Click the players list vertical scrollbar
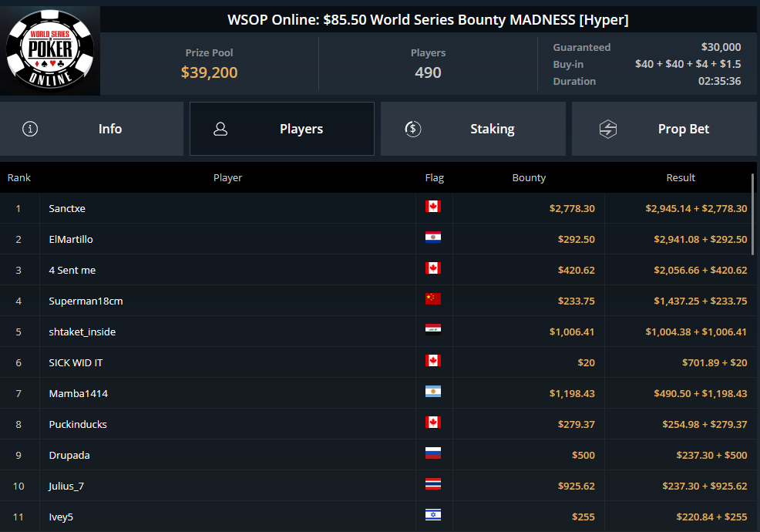760x532 pixels. (753, 214)
